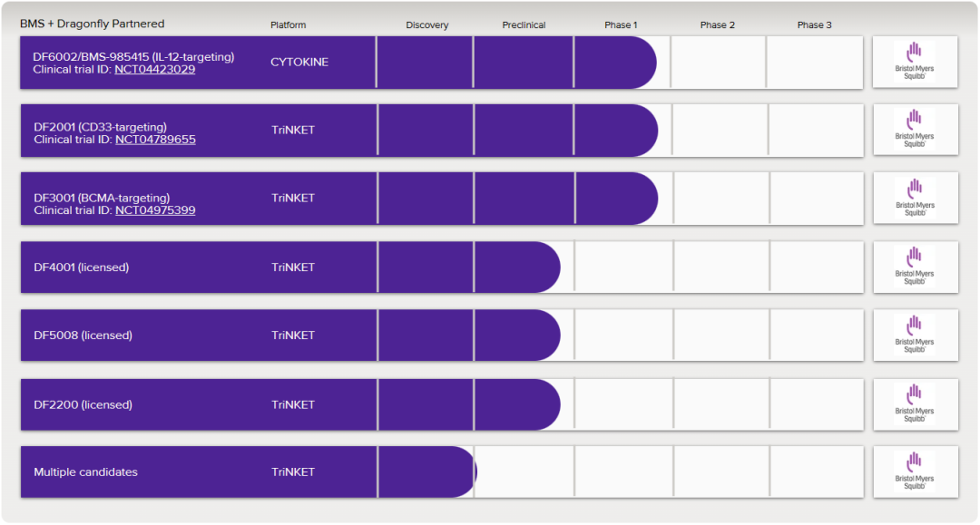
Task: Click Bristol Myers Squibb logo in DF2001 row
Action: (x=914, y=131)
